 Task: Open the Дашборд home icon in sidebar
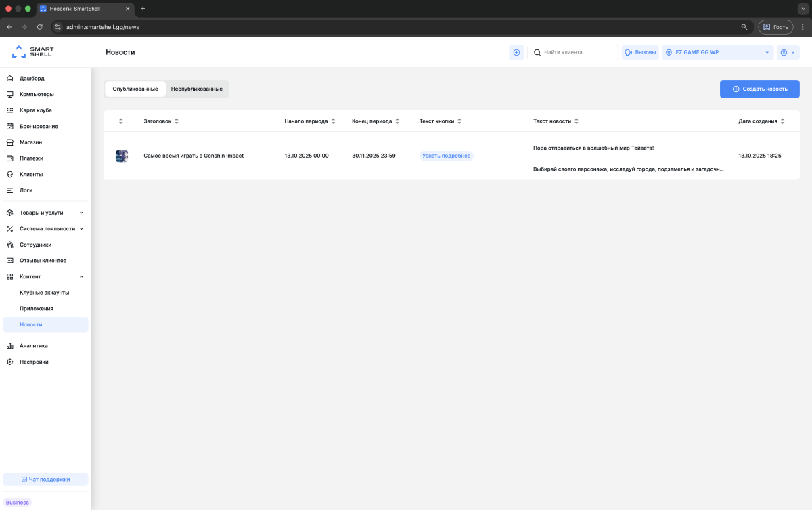click(10, 79)
